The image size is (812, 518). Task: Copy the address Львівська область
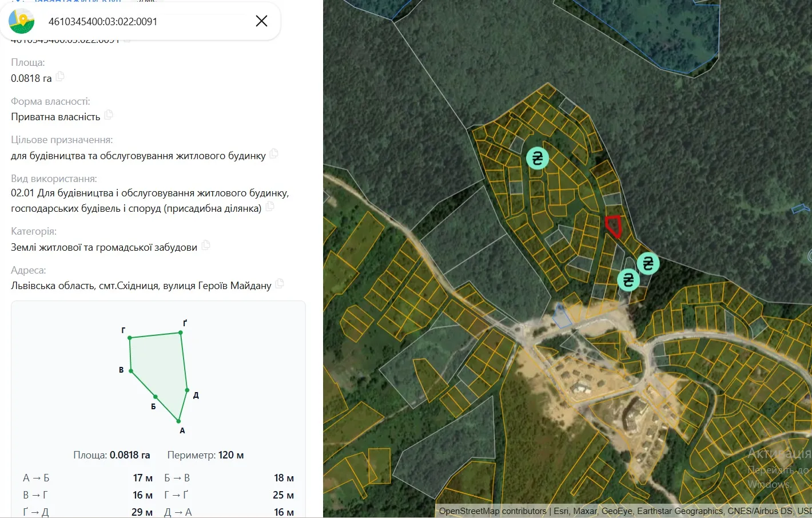tap(280, 284)
